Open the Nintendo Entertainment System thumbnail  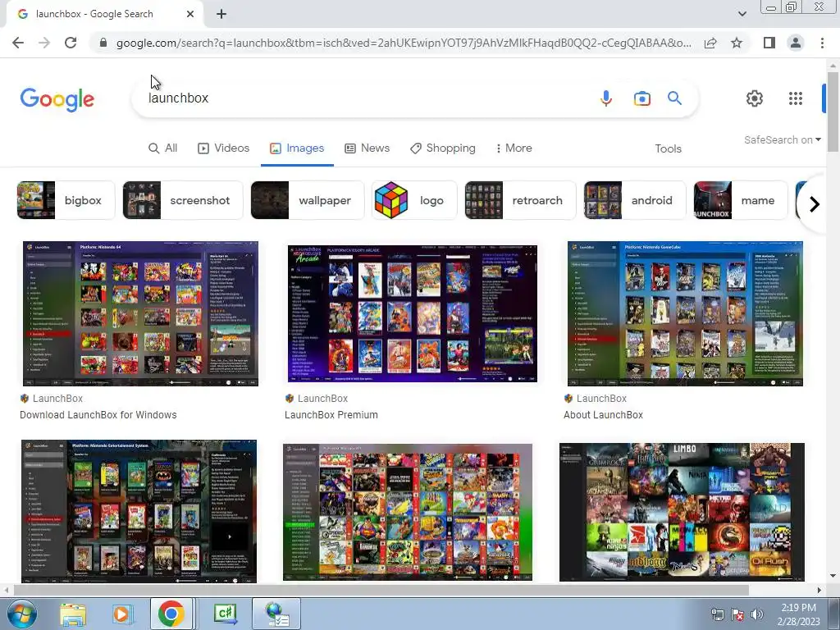coord(139,512)
